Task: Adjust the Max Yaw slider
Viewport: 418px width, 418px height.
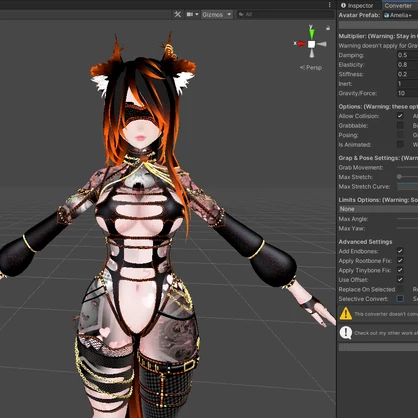Action: click(407, 228)
